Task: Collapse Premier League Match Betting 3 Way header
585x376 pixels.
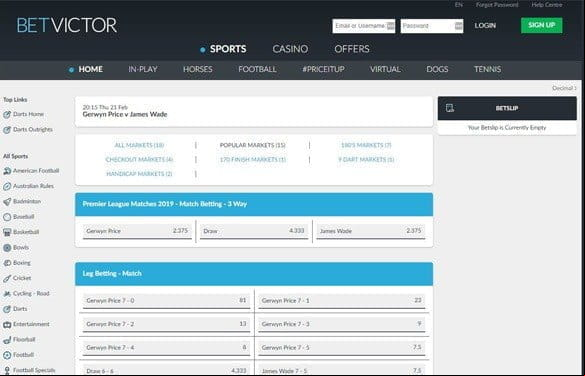Action: pos(254,204)
